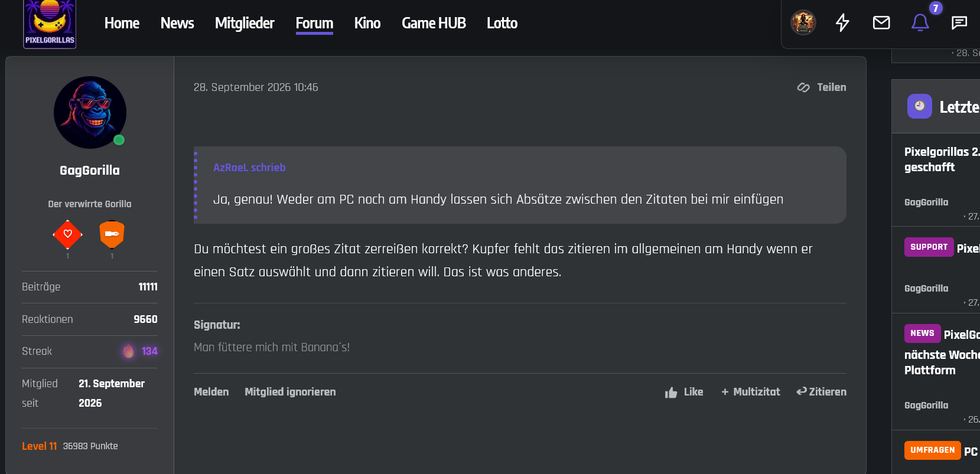980x474 pixels.
Task: Open the chat message icon
Action: tap(959, 23)
